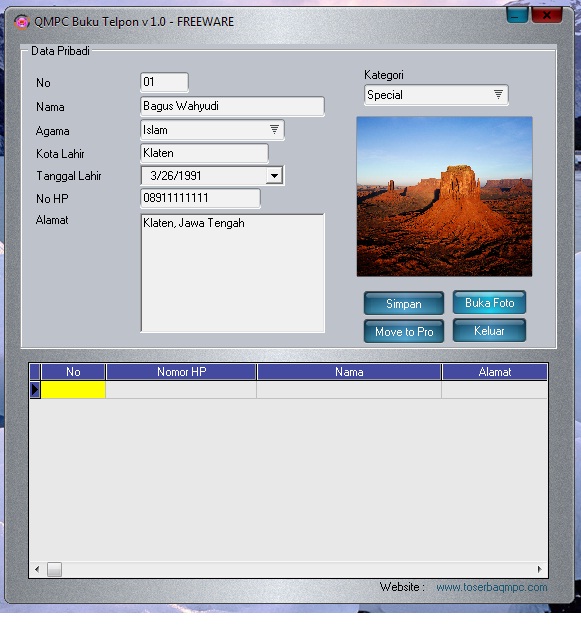The width and height of the screenshot is (581, 625).
Task: Click the Kategori label
Action: tap(384, 75)
